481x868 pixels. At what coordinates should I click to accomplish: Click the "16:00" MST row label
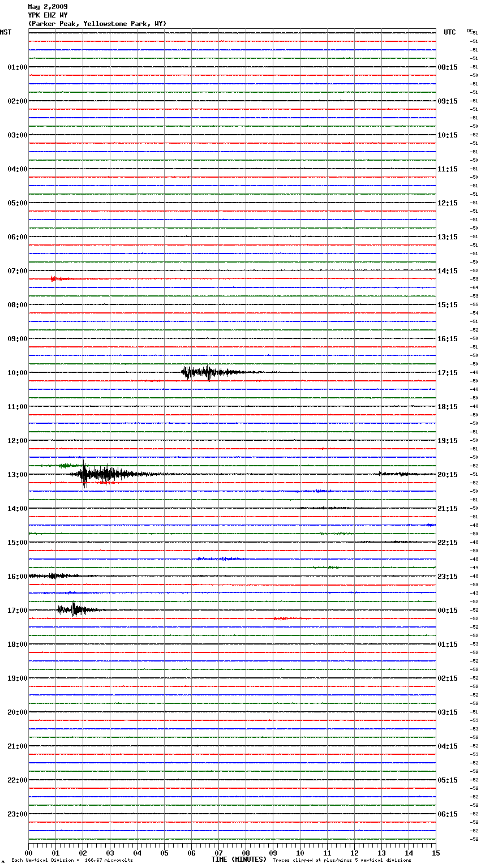[18, 577]
